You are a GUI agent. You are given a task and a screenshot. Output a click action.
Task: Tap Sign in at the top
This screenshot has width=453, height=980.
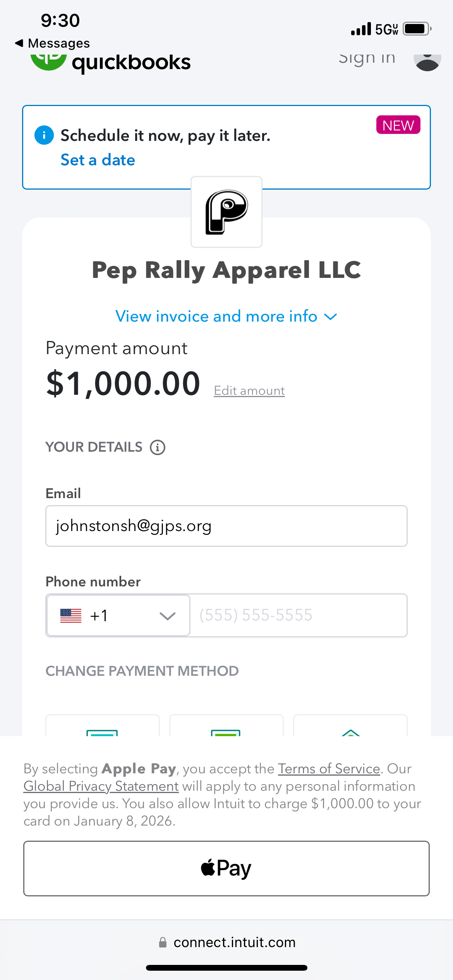pyautogui.click(x=367, y=59)
